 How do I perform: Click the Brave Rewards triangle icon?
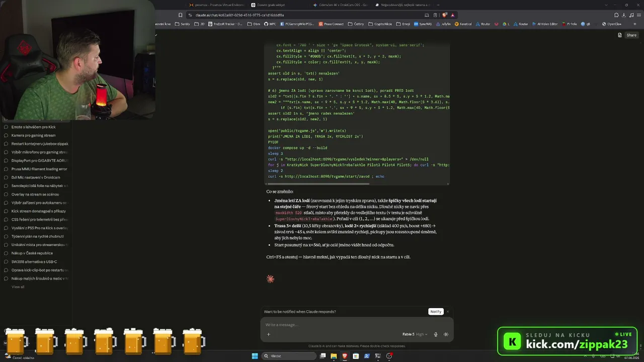tap(453, 15)
